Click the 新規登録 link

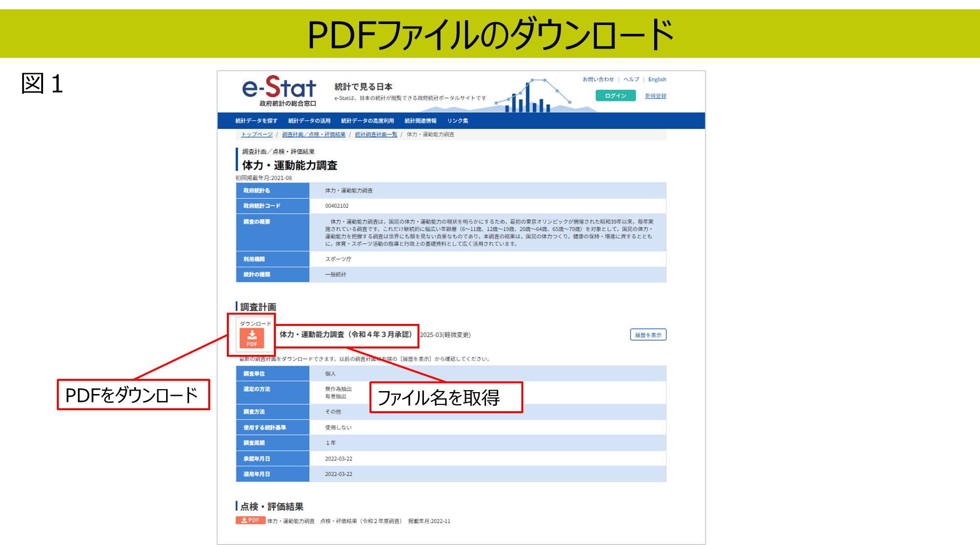tap(656, 96)
